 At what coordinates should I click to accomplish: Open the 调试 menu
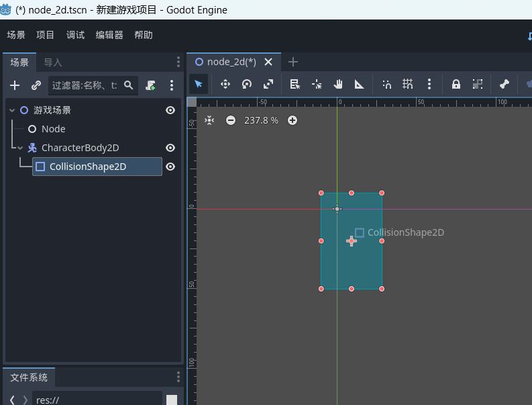[75, 35]
